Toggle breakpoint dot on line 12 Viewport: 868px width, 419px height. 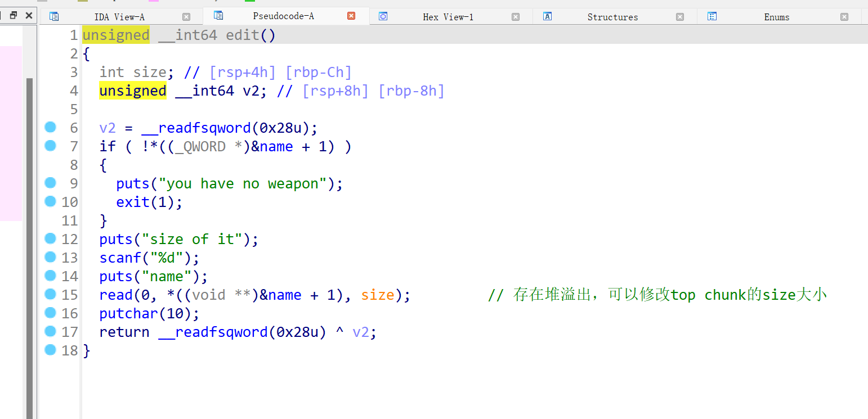click(x=50, y=238)
